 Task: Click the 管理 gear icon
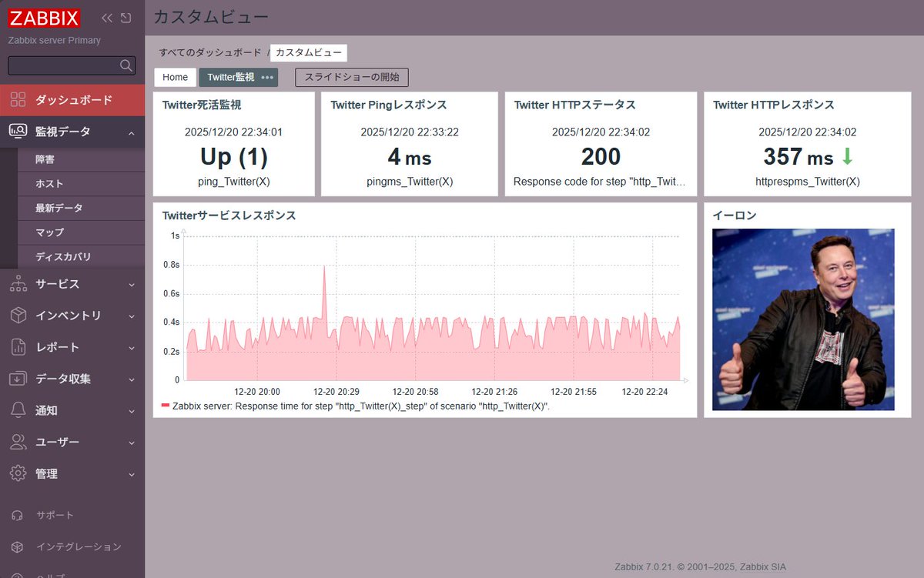pos(18,473)
